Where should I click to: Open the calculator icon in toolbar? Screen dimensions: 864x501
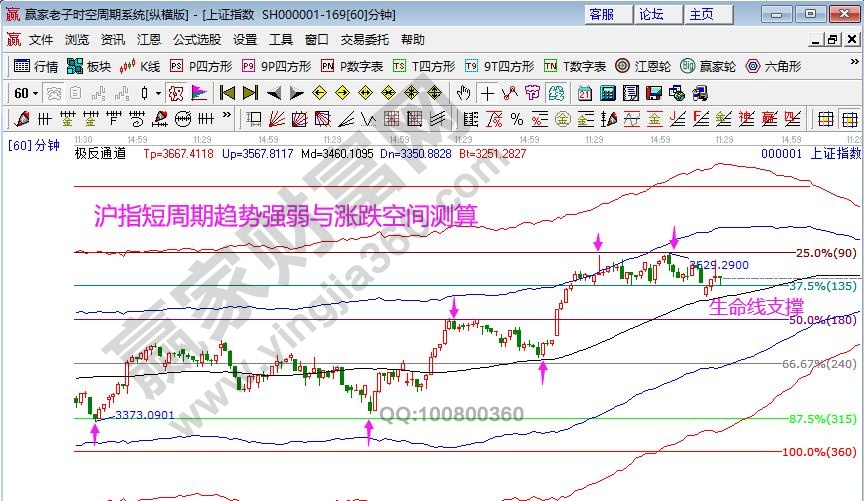point(606,93)
